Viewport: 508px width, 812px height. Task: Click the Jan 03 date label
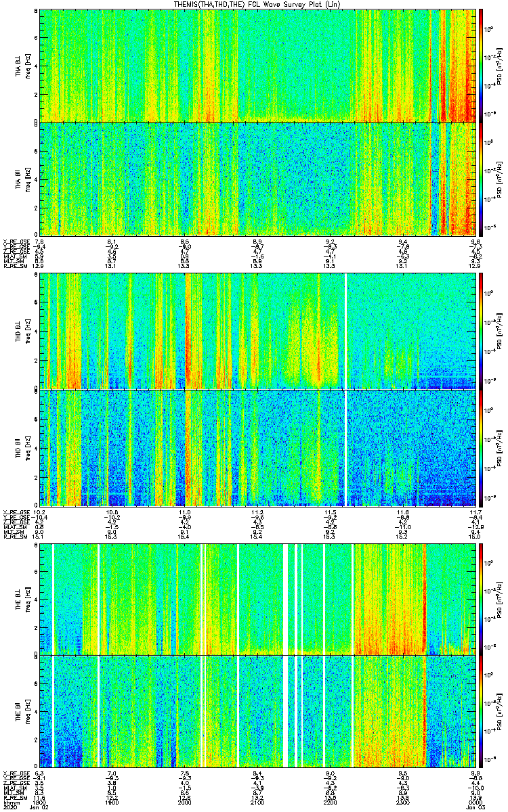click(475, 808)
